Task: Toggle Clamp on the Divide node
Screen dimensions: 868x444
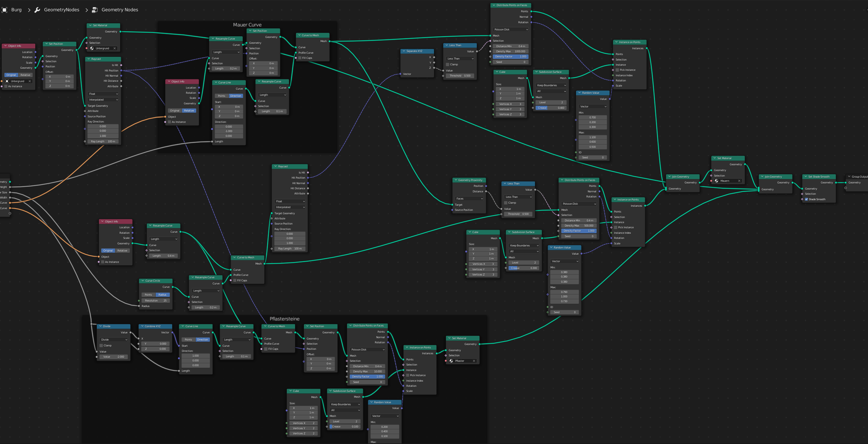Action: [101, 345]
